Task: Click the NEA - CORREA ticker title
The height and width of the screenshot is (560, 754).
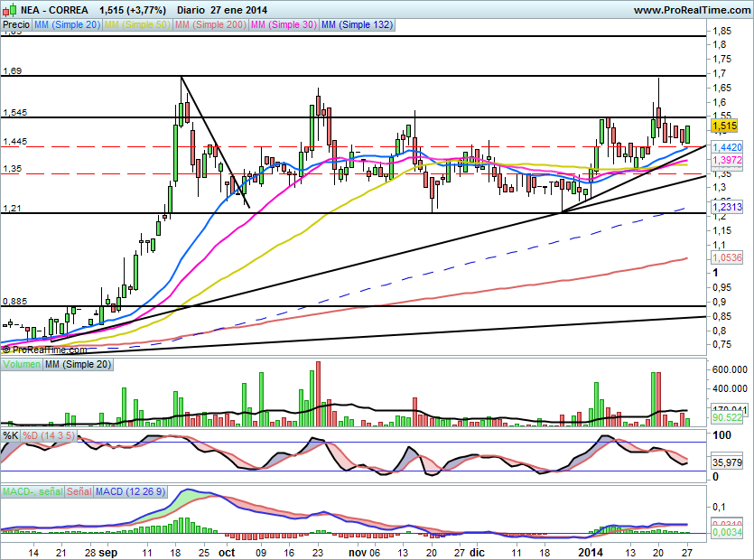Action: tap(54, 10)
